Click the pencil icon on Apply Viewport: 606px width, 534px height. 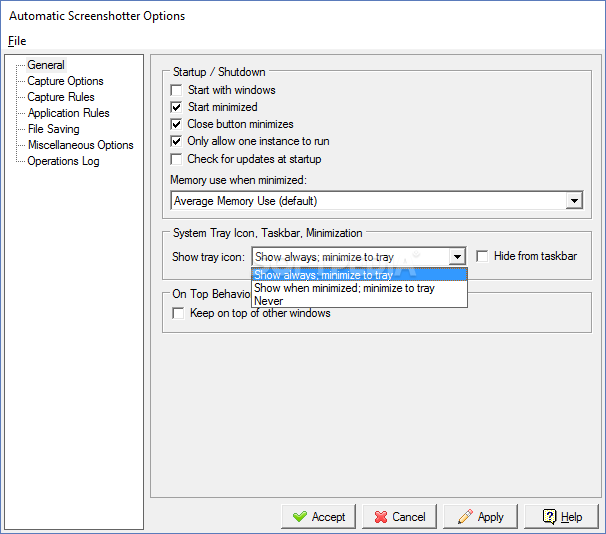[x=465, y=517]
